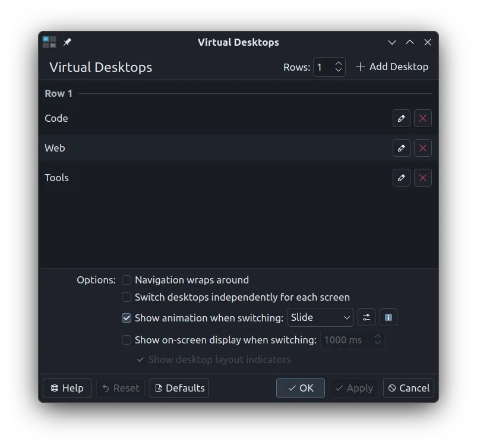This screenshot has height=448, width=477.
Task: Close the Virtual Desktops window
Action: tap(428, 42)
